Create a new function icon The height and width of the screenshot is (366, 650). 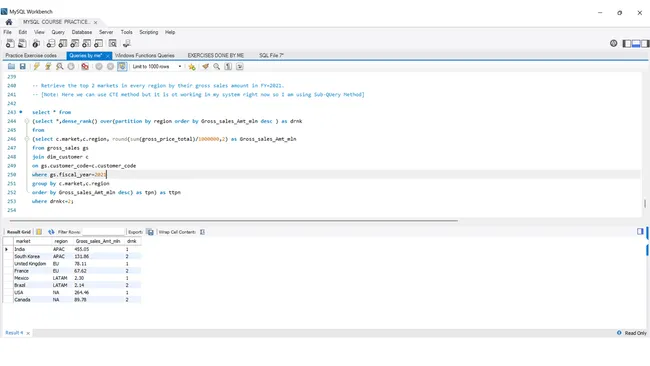point(99,44)
